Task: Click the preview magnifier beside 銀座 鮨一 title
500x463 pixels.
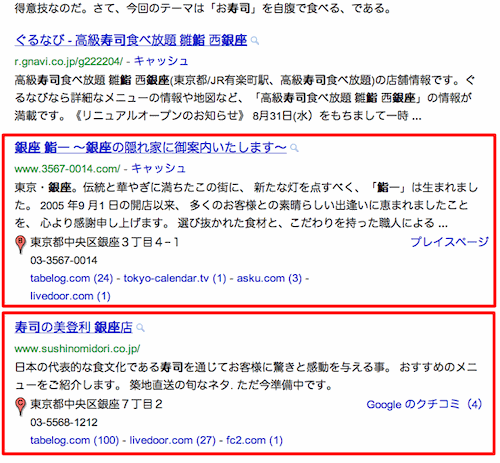Action: point(294,148)
